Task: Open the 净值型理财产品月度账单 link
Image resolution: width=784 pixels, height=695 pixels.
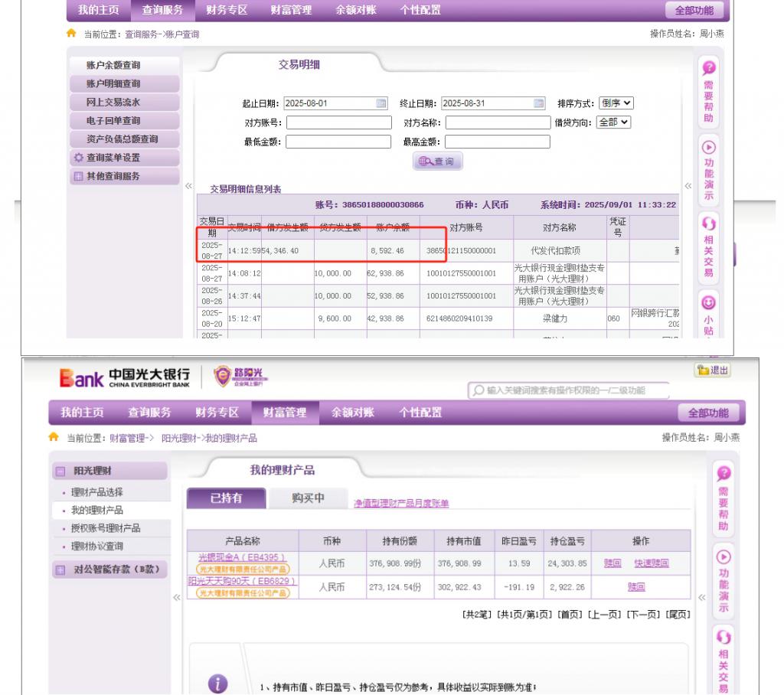Action: tap(401, 503)
